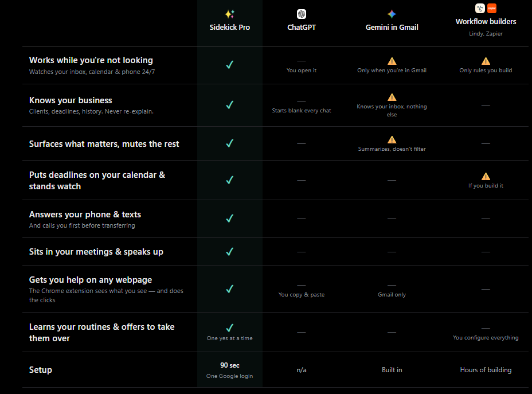Click the 'You copy & paste' note

[x=302, y=295]
